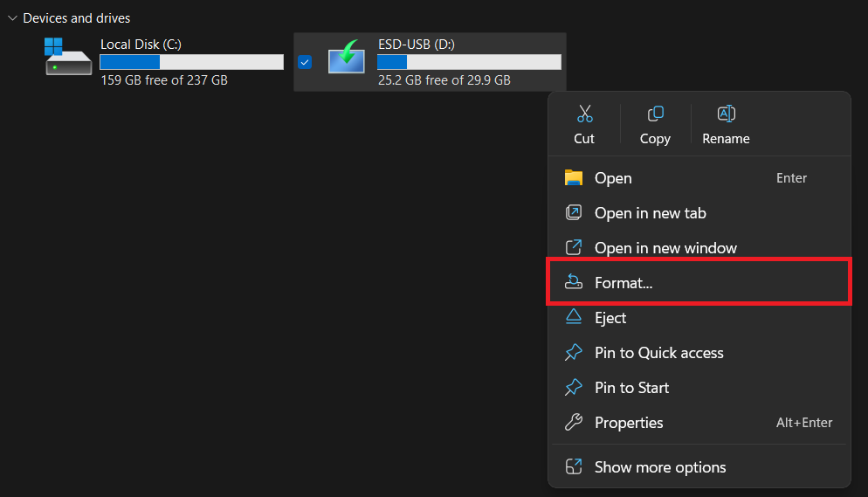Screen dimensions: 868x497
Task: Choose Open in new window
Action: point(665,247)
